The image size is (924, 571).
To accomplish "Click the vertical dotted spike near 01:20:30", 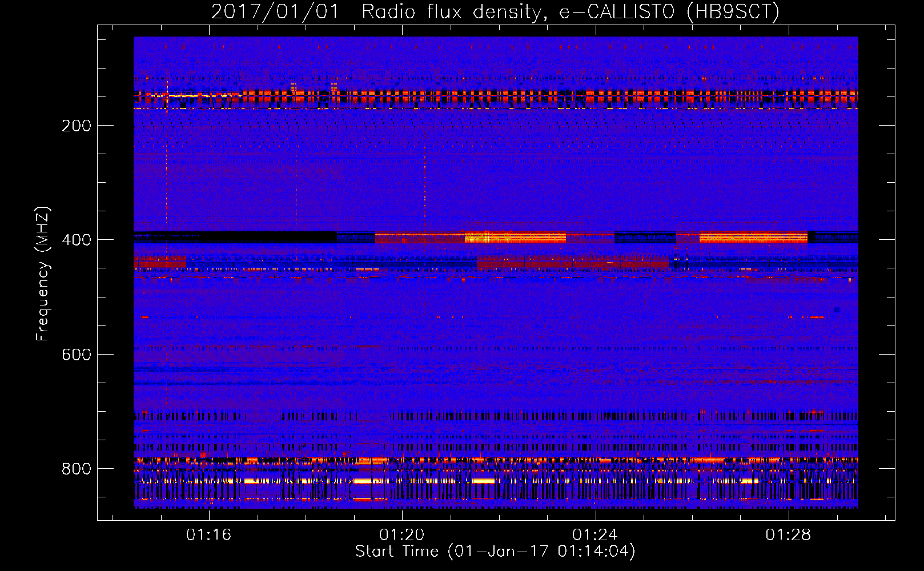I will click(425, 197).
